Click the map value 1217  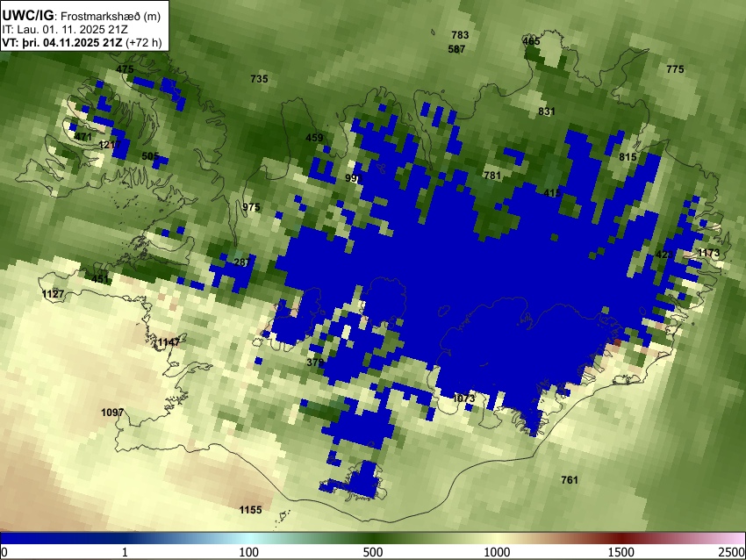tap(110, 145)
